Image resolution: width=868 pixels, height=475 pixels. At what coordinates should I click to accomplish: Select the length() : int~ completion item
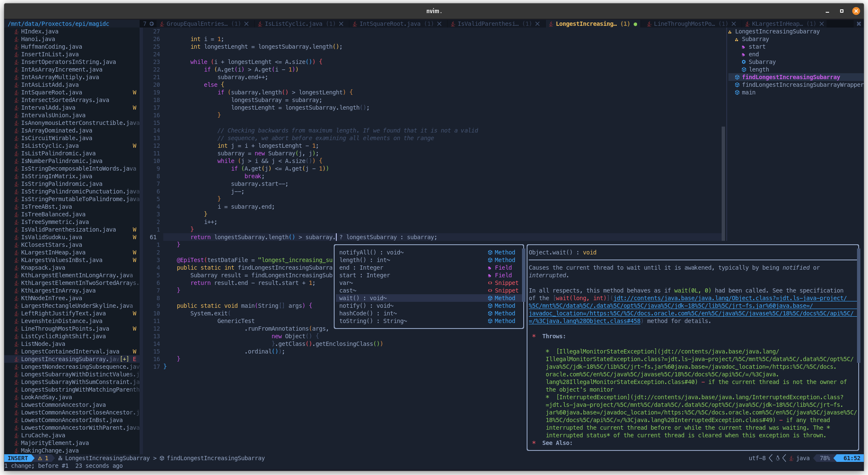tap(365, 260)
